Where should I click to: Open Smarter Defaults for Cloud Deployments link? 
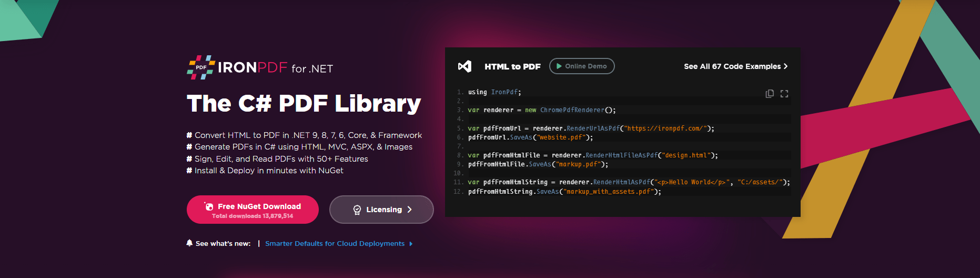(x=335, y=244)
